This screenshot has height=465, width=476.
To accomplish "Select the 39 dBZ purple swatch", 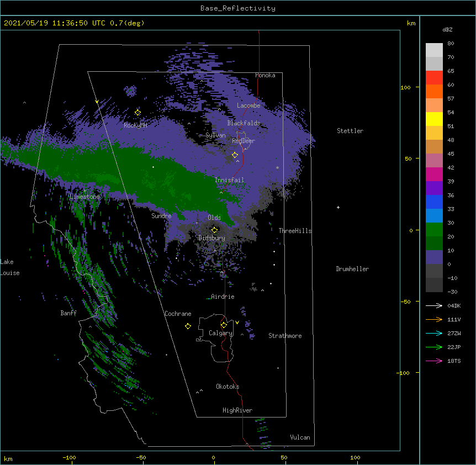I will click(x=434, y=188).
